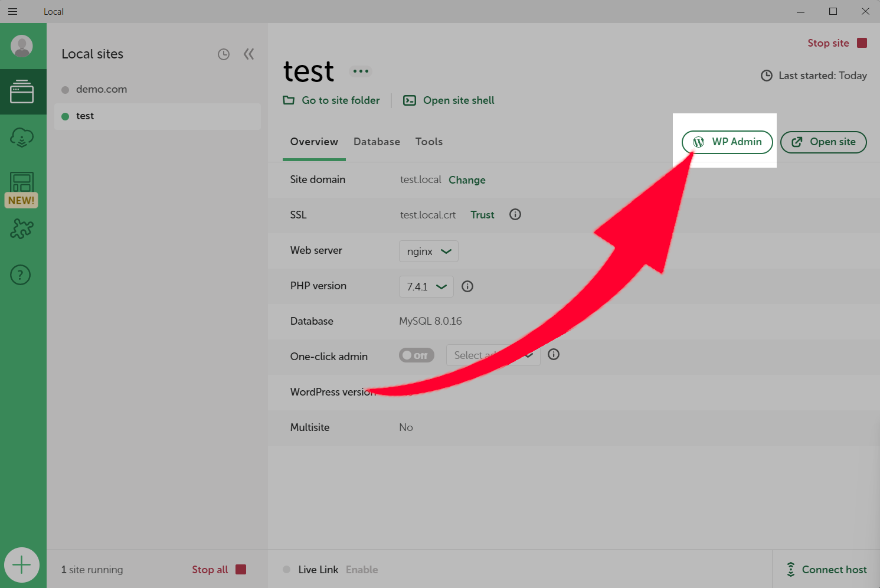The height and width of the screenshot is (588, 880).
Task: Click the One-click admin info icon
Action: point(554,354)
